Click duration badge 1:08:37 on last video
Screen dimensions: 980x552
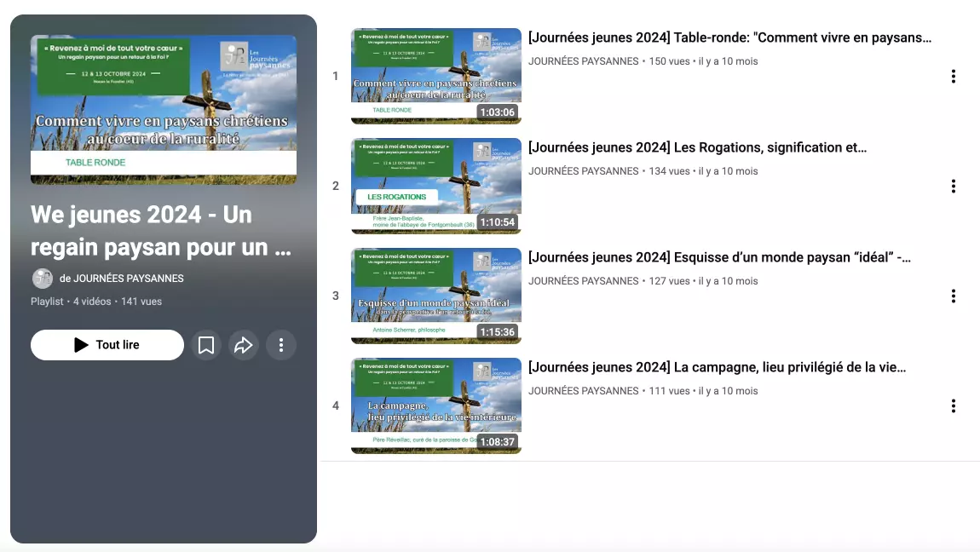[x=498, y=441]
